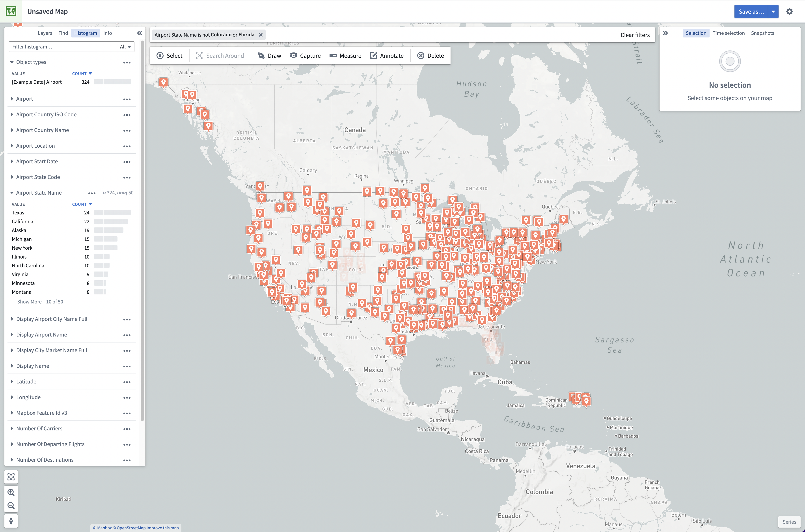Select the California histogram row
805x532 pixels.
pos(71,221)
